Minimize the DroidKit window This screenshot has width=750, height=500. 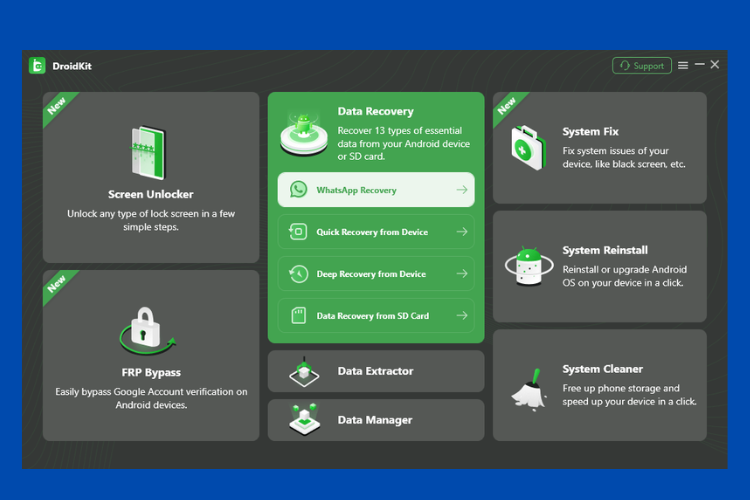click(699, 64)
